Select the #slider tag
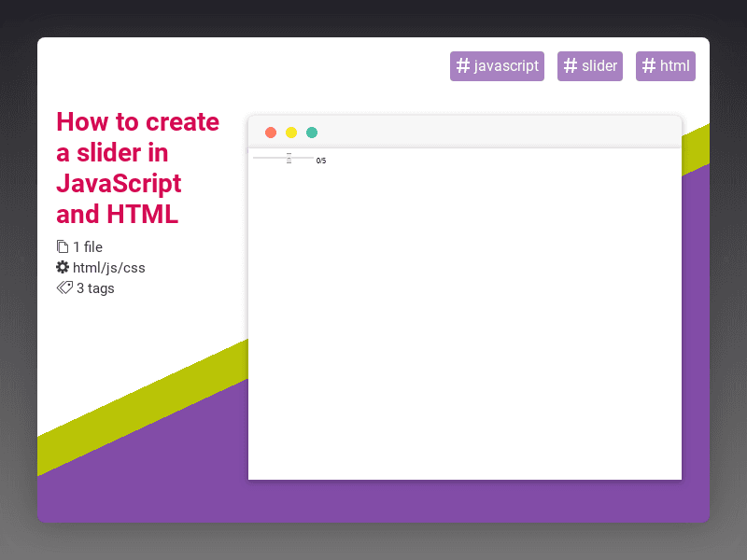Image resolution: width=747 pixels, height=560 pixels. tap(590, 66)
